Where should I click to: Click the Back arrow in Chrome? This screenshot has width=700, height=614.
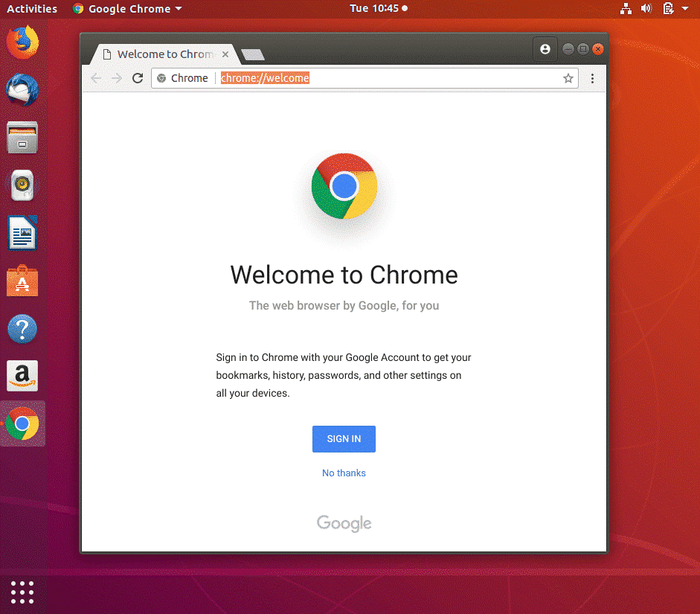coord(96,79)
